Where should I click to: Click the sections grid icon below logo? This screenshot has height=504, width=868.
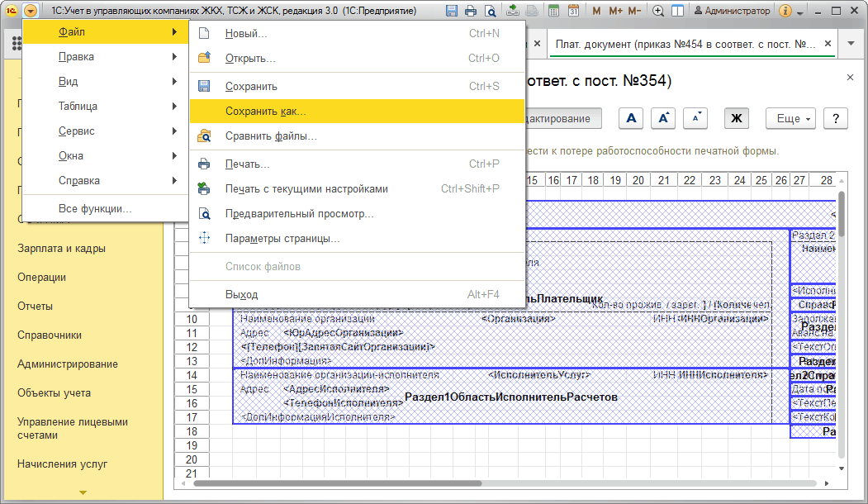tap(17, 44)
